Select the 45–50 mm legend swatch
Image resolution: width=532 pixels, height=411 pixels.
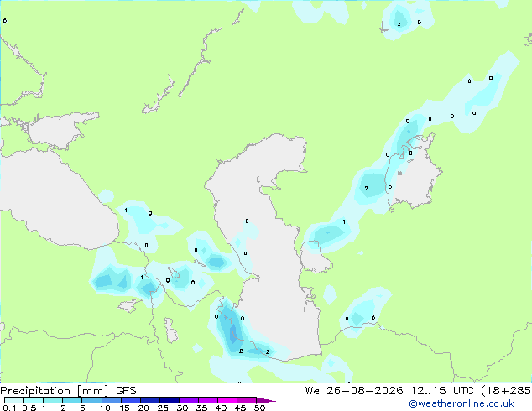(x=247, y=400)
